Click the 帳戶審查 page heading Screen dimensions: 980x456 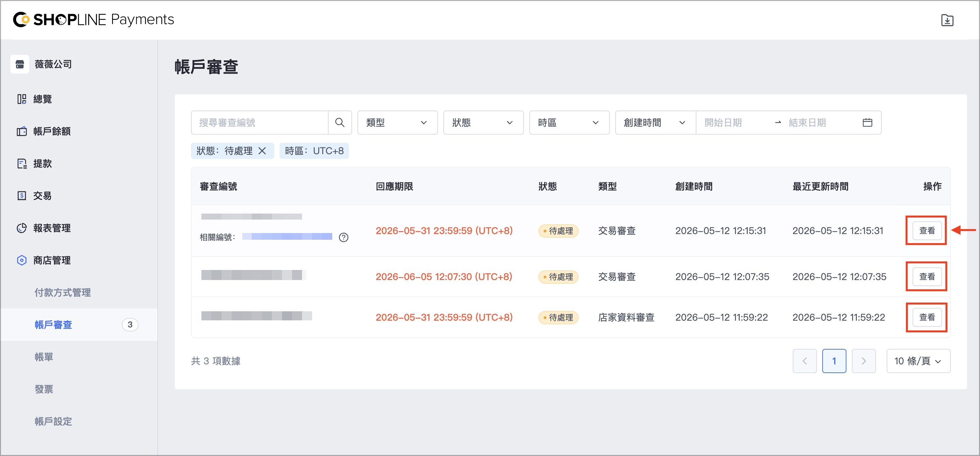pos(206,67)
